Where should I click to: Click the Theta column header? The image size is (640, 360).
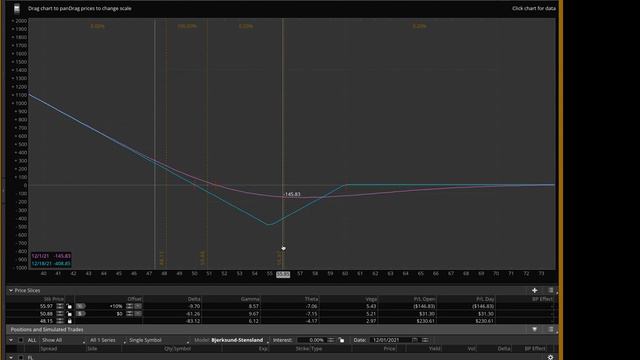[x=311, y=299]
